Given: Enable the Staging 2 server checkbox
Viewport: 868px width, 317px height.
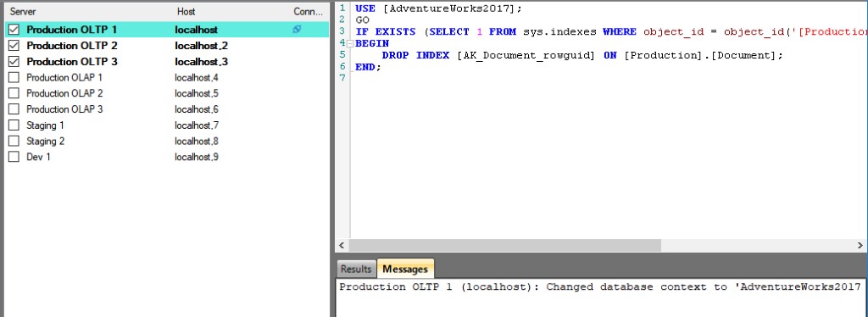Looking at the screenshot, I should click(14, 141).
